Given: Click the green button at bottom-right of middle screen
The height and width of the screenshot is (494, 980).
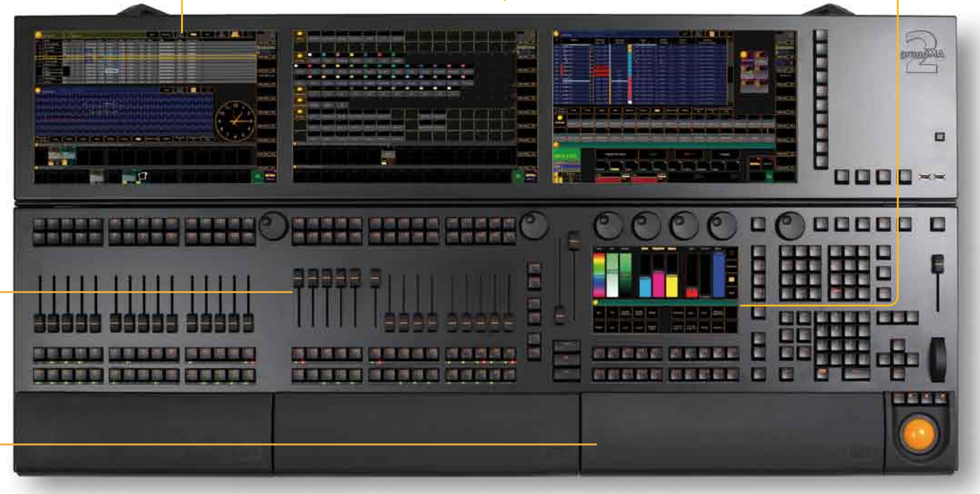Looking at the screenshot, I should (518, 176).
